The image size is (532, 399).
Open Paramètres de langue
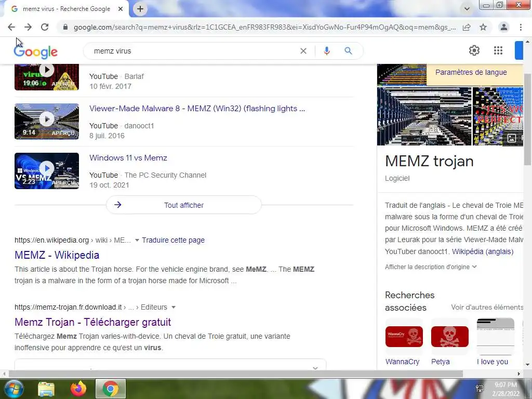pos(471,72)
